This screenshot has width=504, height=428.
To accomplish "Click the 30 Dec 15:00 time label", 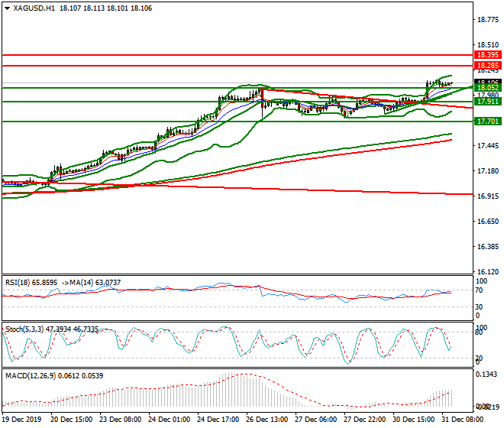I will [414, 420].
